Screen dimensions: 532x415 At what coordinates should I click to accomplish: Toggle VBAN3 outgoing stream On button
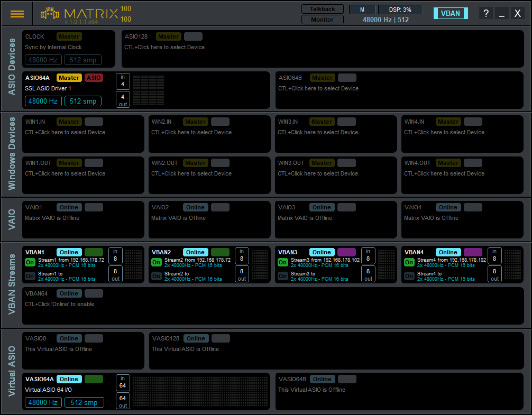(283, 276)
